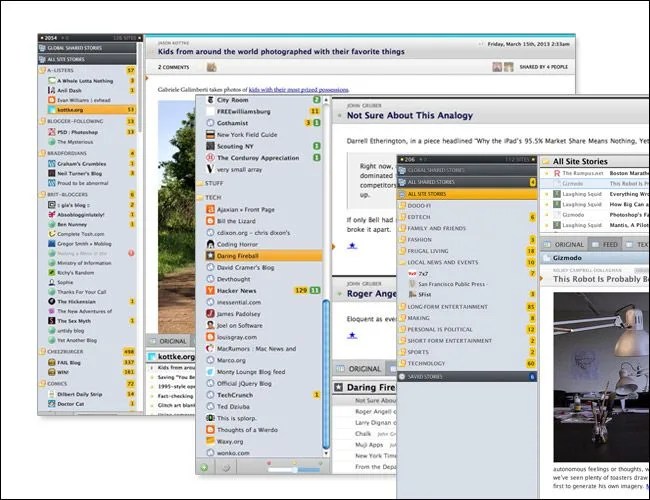The width and height of the screenshot is (650, 500).
Task: Click the Gothamist feed icon
Action: click(210, 123)
